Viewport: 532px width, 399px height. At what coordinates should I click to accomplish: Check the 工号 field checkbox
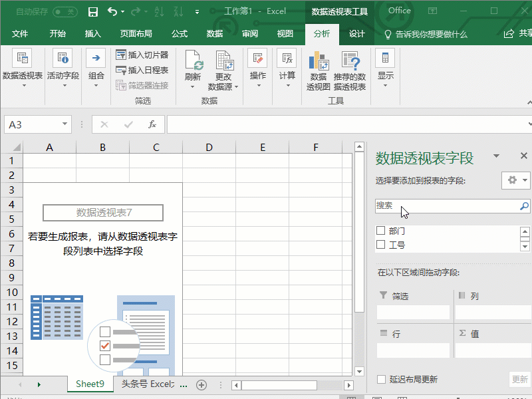(x=380, y=244)
